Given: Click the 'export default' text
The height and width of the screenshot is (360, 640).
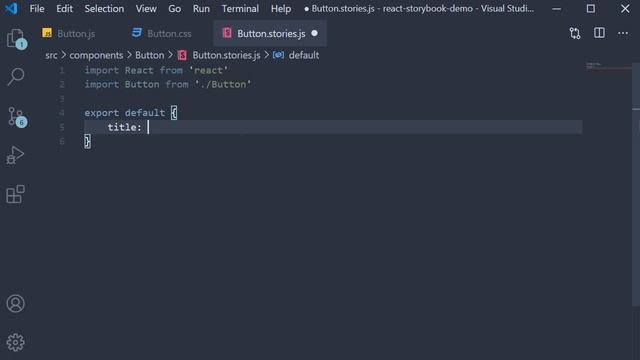Looking at the screenshot, I should point(124,113).
